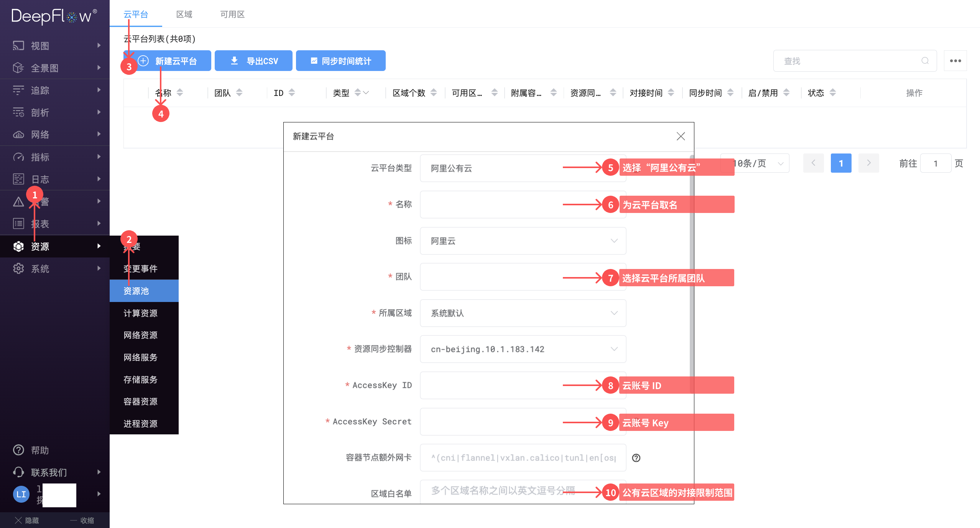Switch to the 区域 tab

pos(184,14)
